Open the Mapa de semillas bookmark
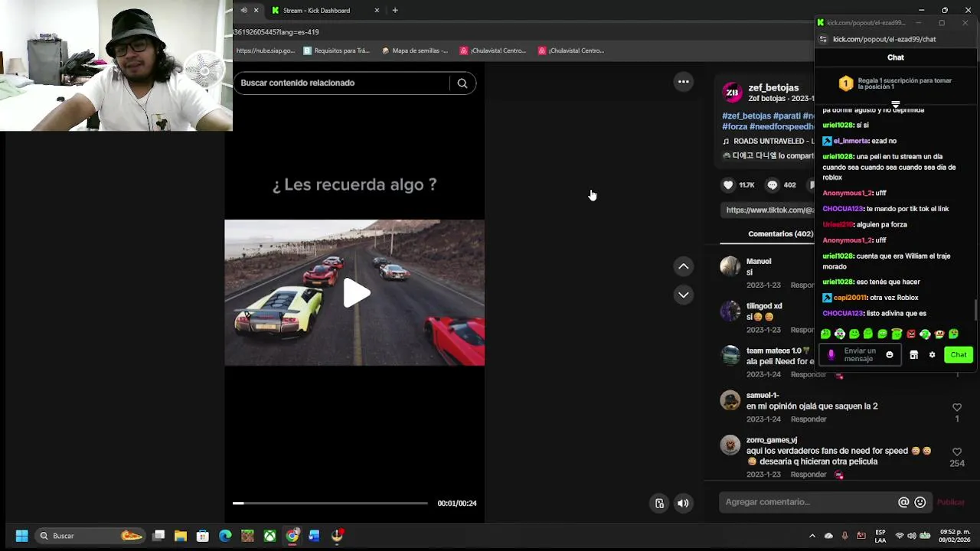The height and width of the screenshot is (551, 980). click(x=416, y=51)
